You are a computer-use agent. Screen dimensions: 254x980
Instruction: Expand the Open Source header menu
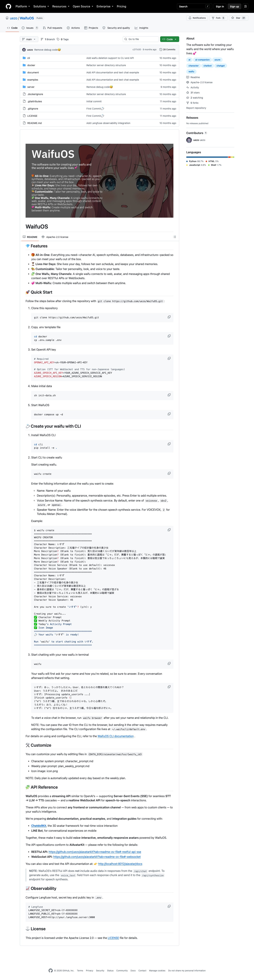click(x=83, y=7)
